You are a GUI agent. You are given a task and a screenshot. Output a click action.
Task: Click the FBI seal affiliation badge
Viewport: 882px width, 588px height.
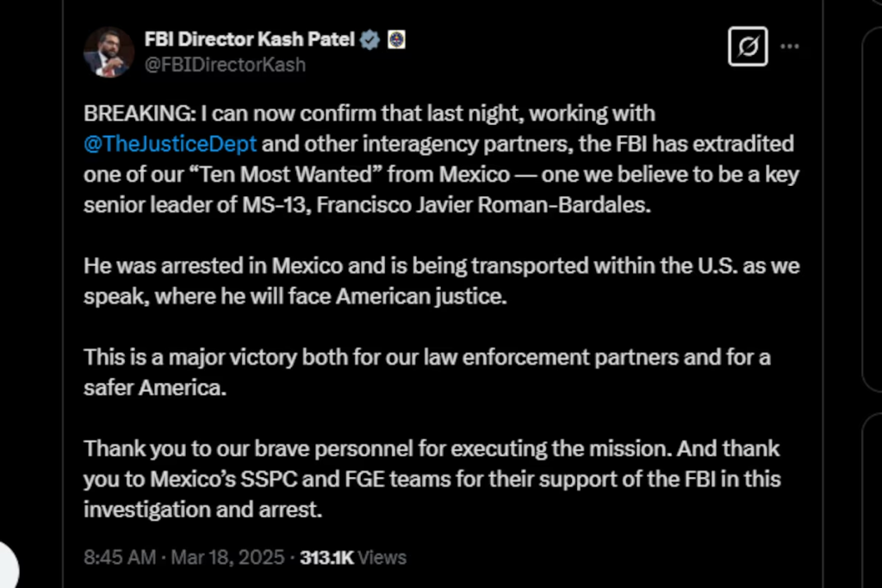396,40
